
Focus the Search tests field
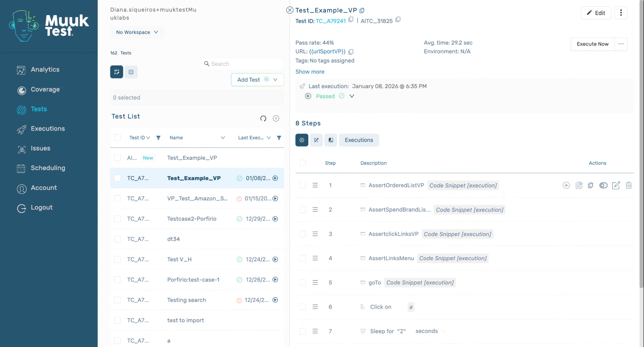pos(241,64)
